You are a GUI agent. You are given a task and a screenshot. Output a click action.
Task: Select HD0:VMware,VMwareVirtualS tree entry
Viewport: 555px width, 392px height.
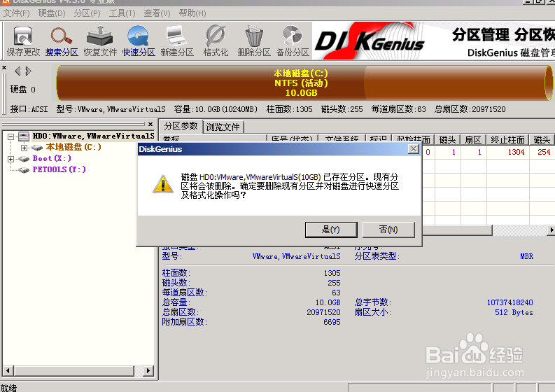coord(94,136)
